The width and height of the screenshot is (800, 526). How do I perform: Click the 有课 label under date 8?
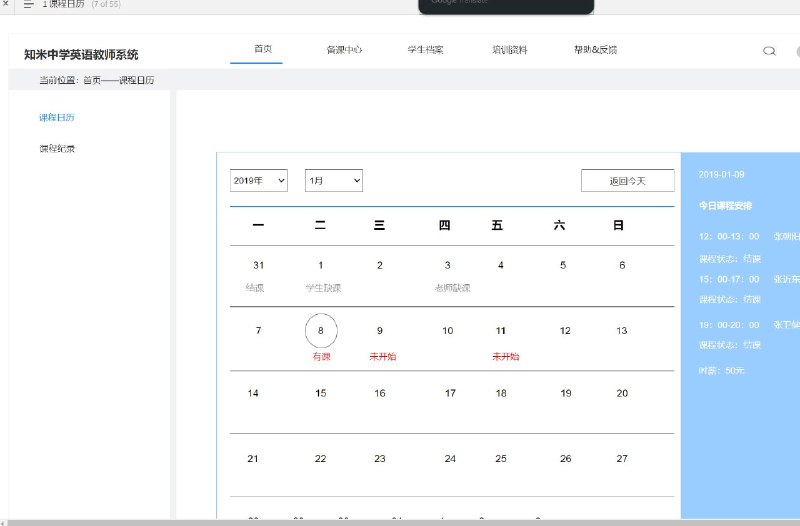click(321, 357)
